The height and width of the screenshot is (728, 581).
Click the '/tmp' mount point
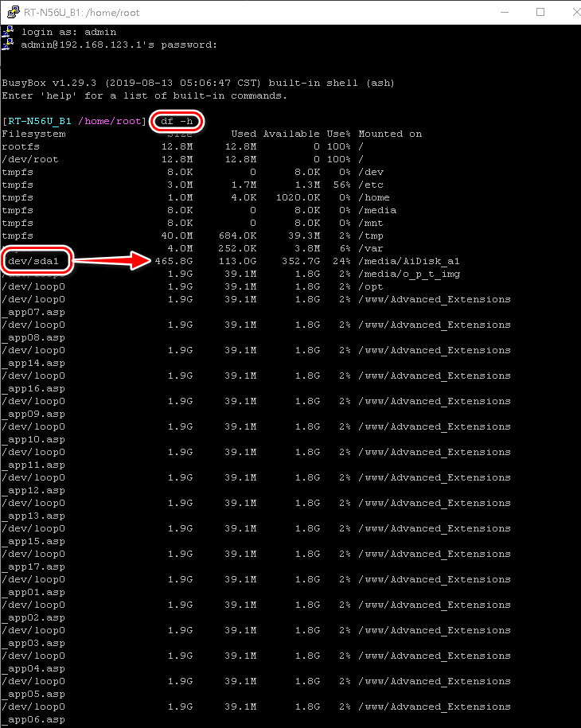point(371,236)
